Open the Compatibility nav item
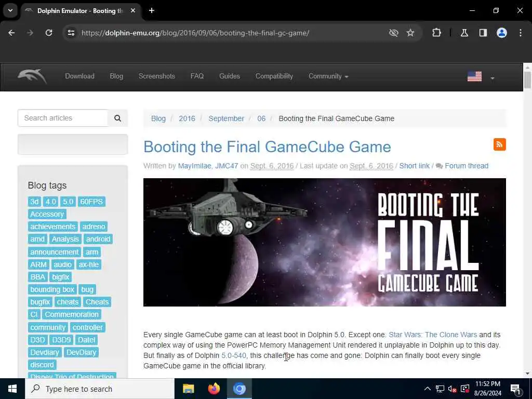The image size is (532, 399). (274, 76)
